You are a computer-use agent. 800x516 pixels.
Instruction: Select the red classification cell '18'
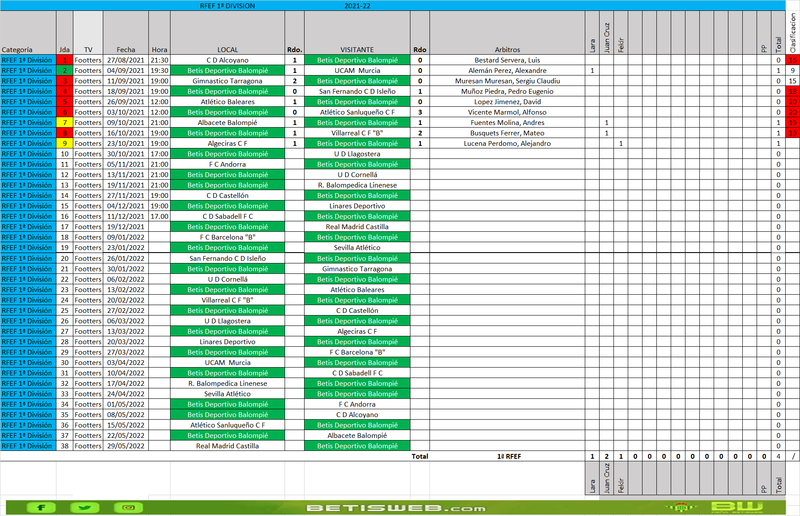pos(792,91)
